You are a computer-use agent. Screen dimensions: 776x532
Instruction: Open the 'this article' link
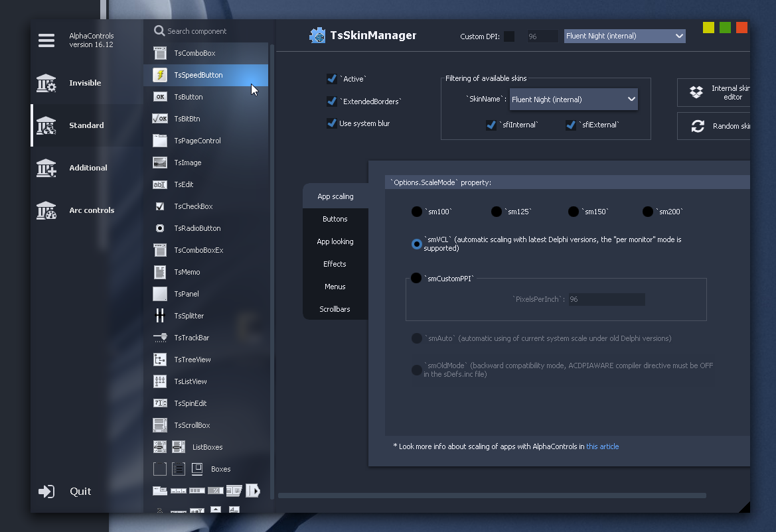tap(602, 446)
